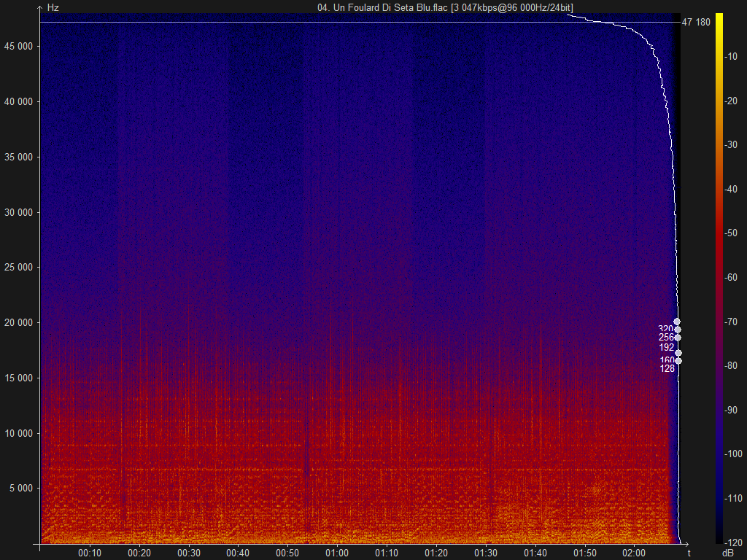Click the '01:10' time axis label

pyautogui.click(x=387, y=553)
